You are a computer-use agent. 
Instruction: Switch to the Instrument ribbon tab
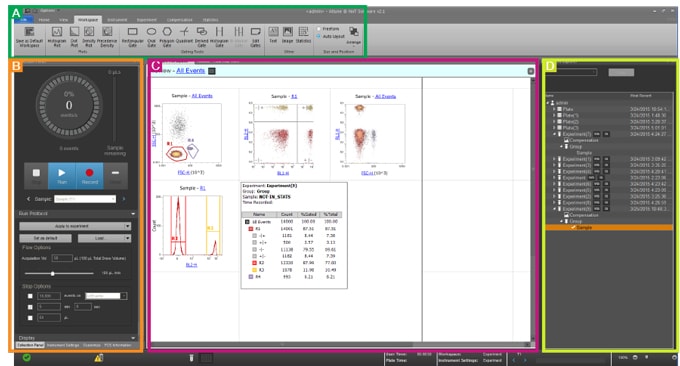pos(117,20)
